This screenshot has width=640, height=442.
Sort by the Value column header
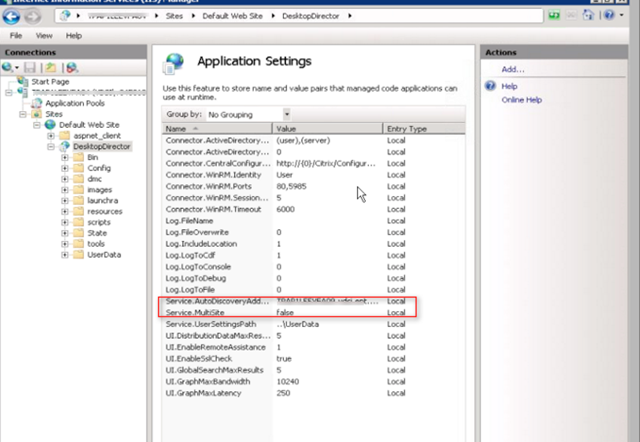(327, 129)
